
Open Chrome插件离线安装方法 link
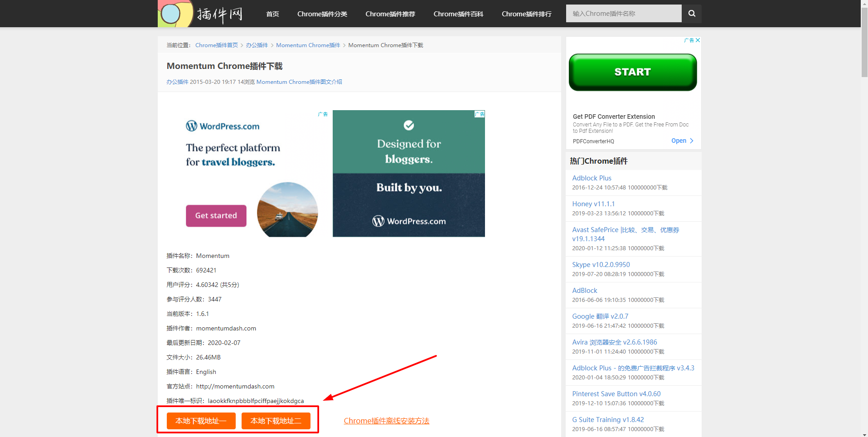[387, 421]
